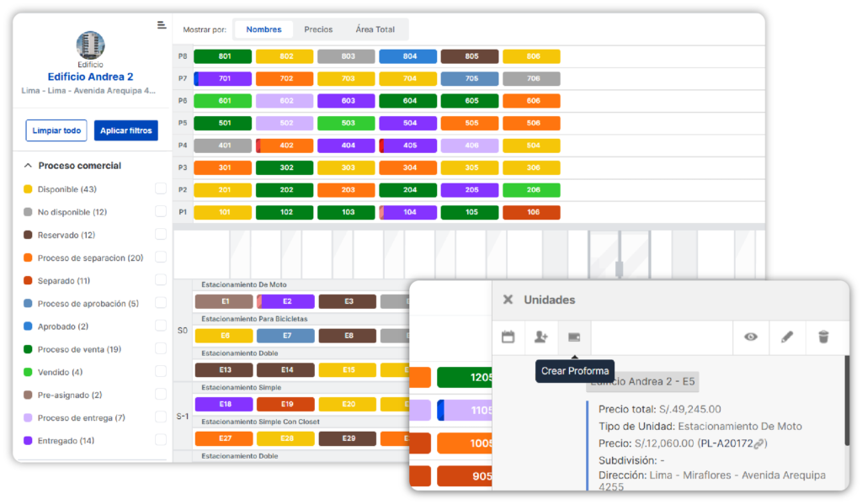Screen dimensions: 862x504
Task: Click the add client user icon
Action: tap(540, 337)
